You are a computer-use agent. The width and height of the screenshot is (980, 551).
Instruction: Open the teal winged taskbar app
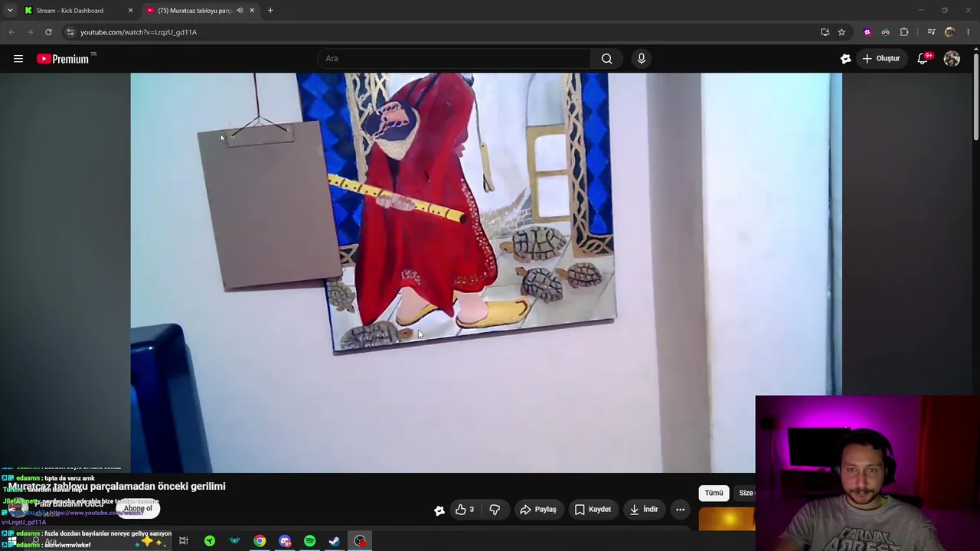click(235, 541)
